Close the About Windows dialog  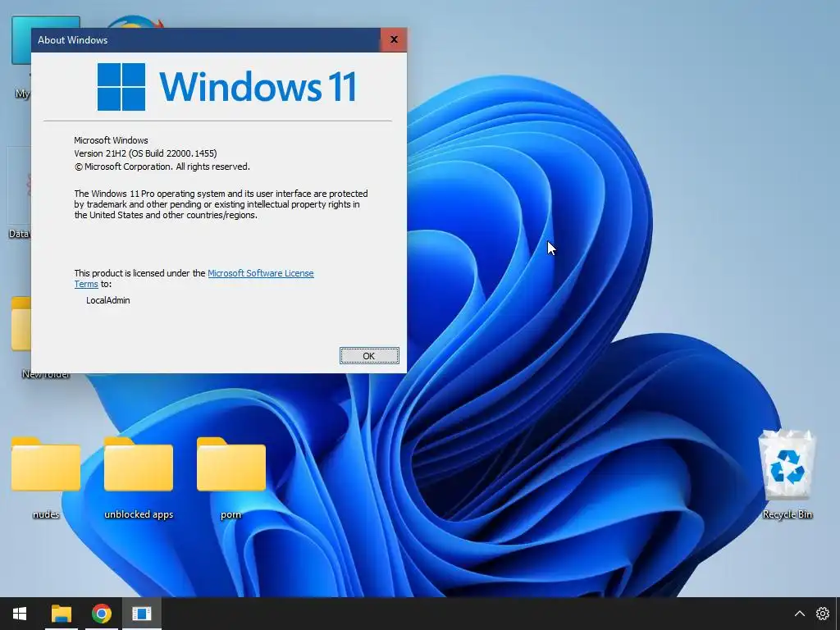(x=394, y=39)
